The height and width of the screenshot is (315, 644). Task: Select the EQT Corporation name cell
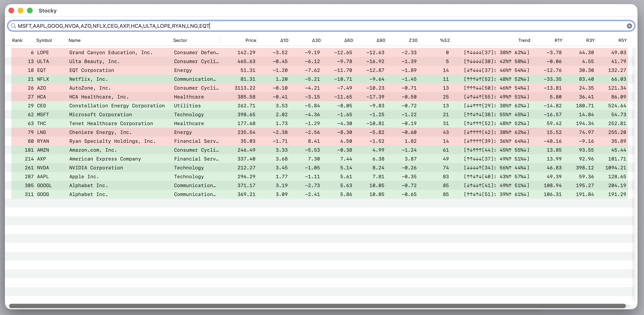pyautogui.click(x=91, y=70)
